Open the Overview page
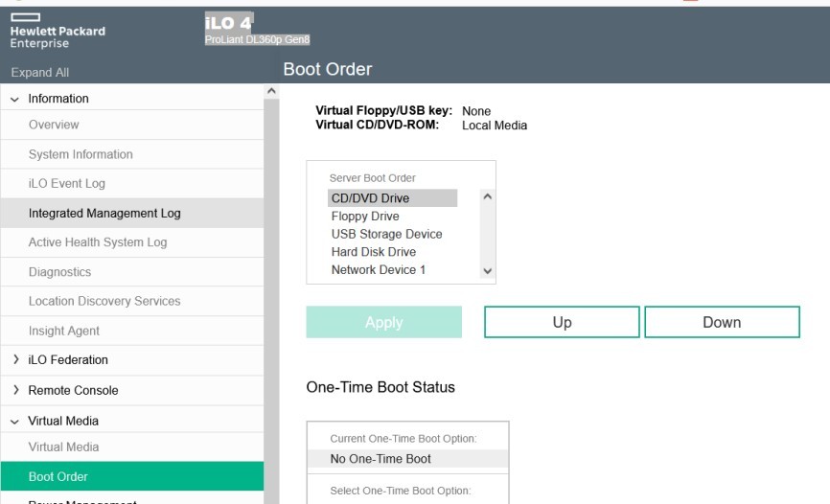Screen dimensions: 830x504 click(x=54, y=125)
